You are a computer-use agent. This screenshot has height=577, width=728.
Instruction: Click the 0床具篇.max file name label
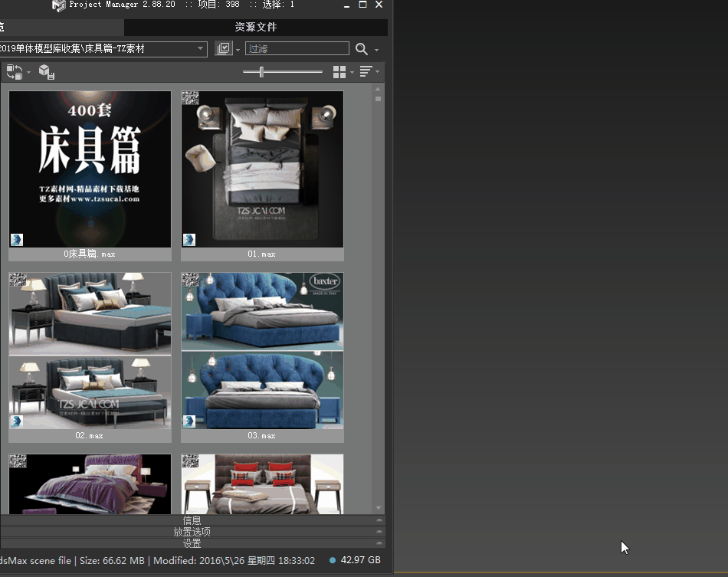coord(89,254)
